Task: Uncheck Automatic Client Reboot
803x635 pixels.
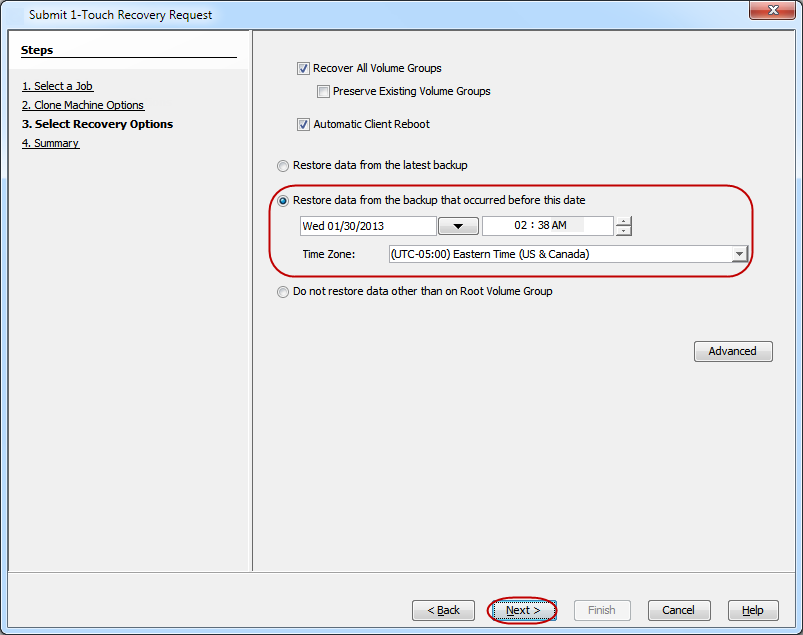Action: [304, 125]
